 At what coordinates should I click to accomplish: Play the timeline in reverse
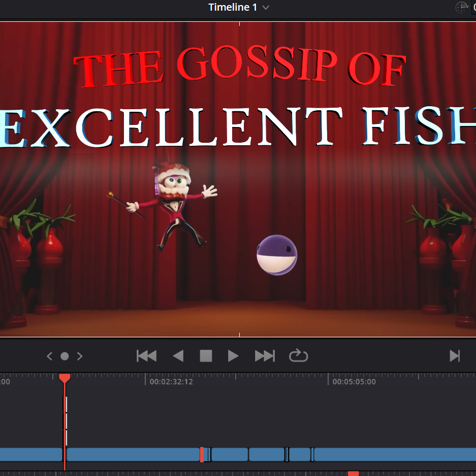178,356
